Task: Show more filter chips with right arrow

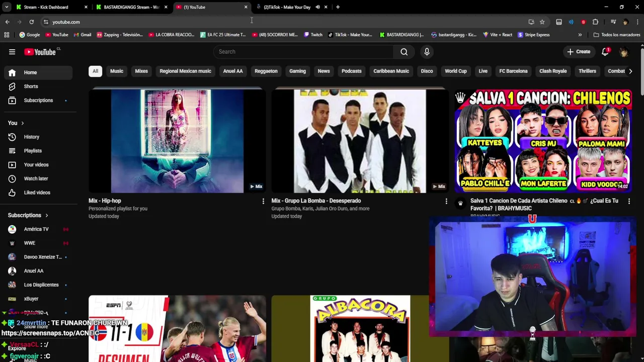Action: coord(630,71)
